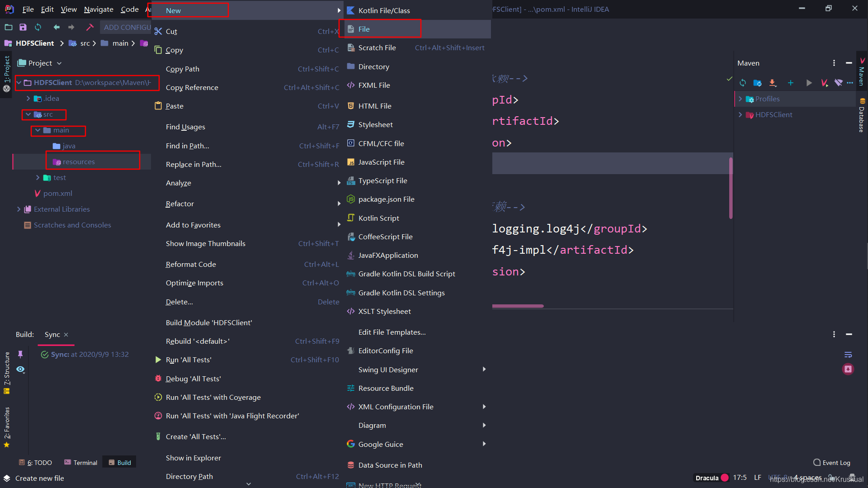Screen dimensions: 868x488
Task: Minimize the Maven panel
Action: coord(849,63)
